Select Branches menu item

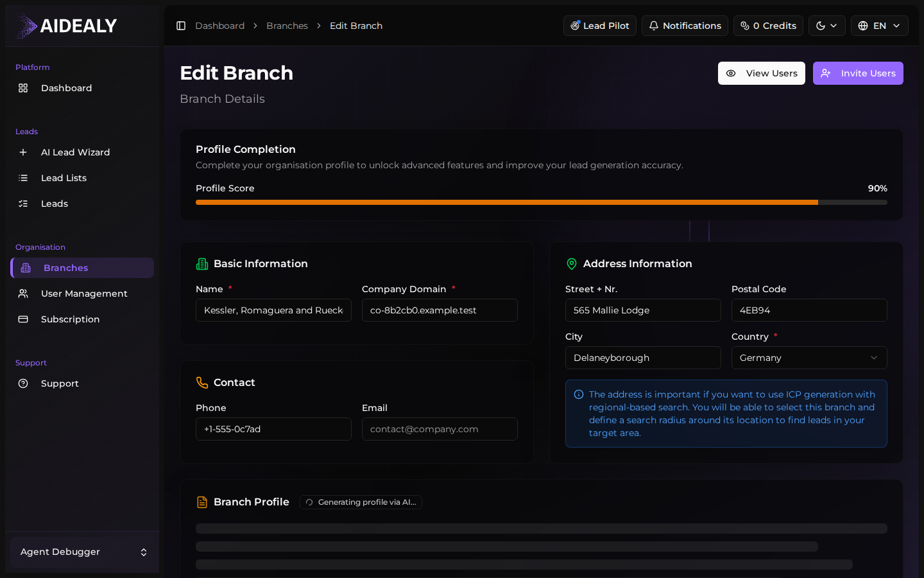pos(82,268)
